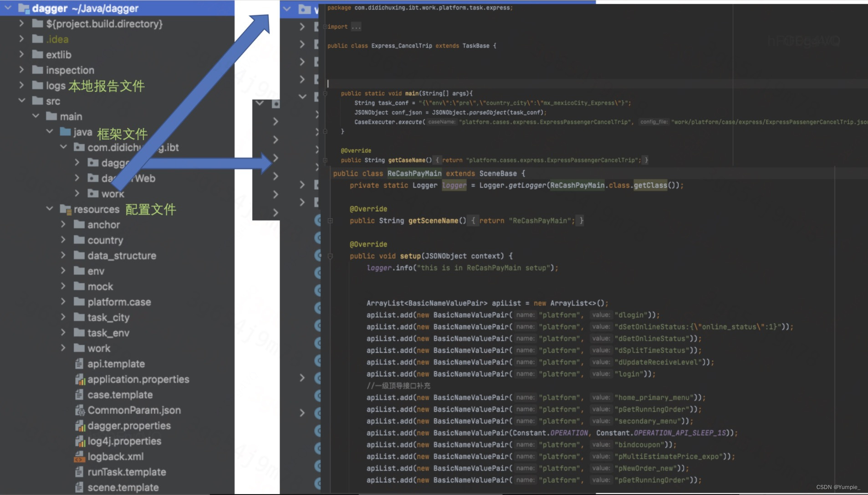Click the "home_primary_menu" string in code
Image resolution: width=868 pixels, height=495 pixels.
[656, 398]
